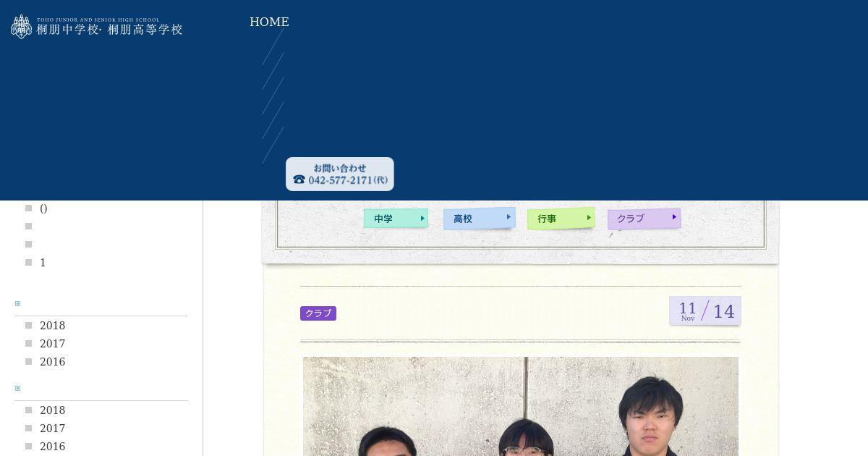
Task: Click the small square icon above first archive list
Action: pos(17,304)
